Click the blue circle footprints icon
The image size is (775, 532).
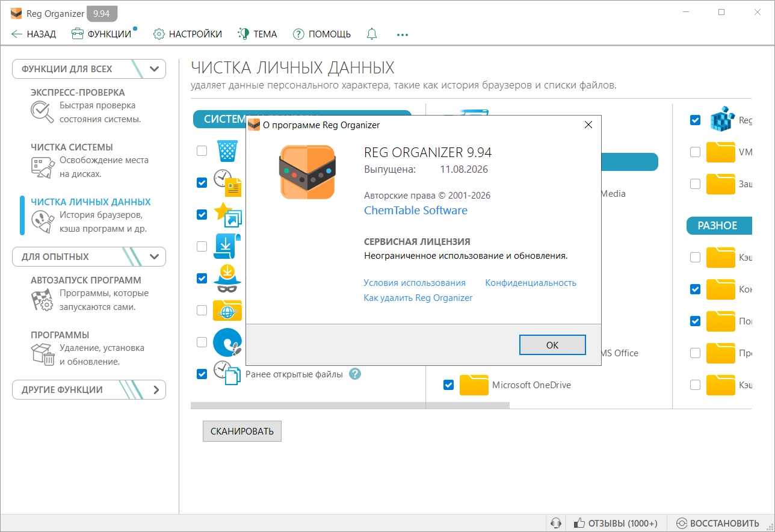click(227, 342)
